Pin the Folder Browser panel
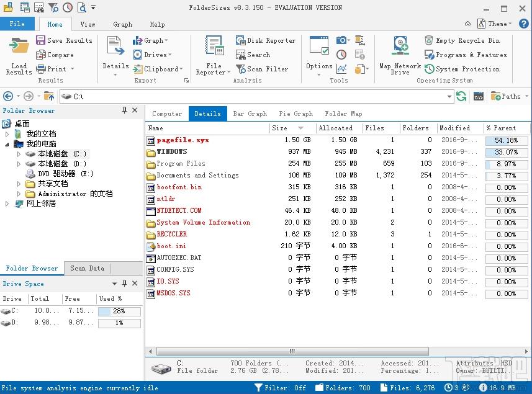 124,110
